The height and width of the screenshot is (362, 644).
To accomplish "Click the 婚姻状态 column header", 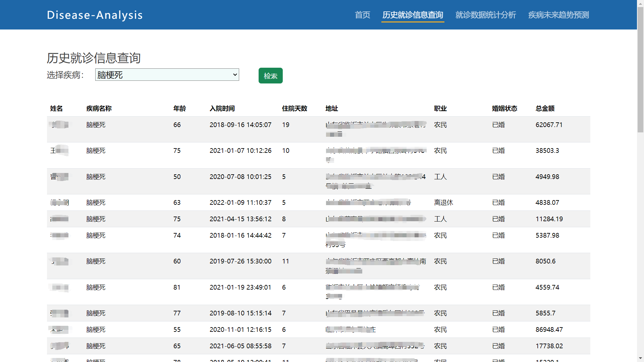I will (x=504, y=109).
